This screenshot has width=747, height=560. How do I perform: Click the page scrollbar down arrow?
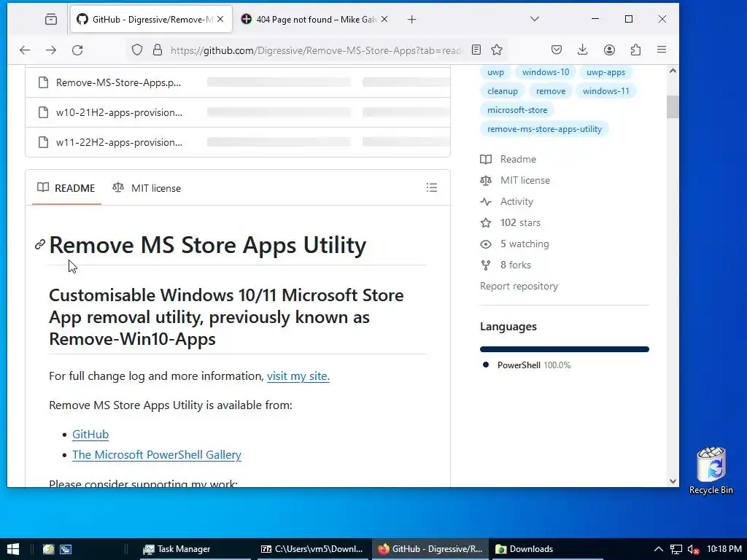tap(673, 481)
